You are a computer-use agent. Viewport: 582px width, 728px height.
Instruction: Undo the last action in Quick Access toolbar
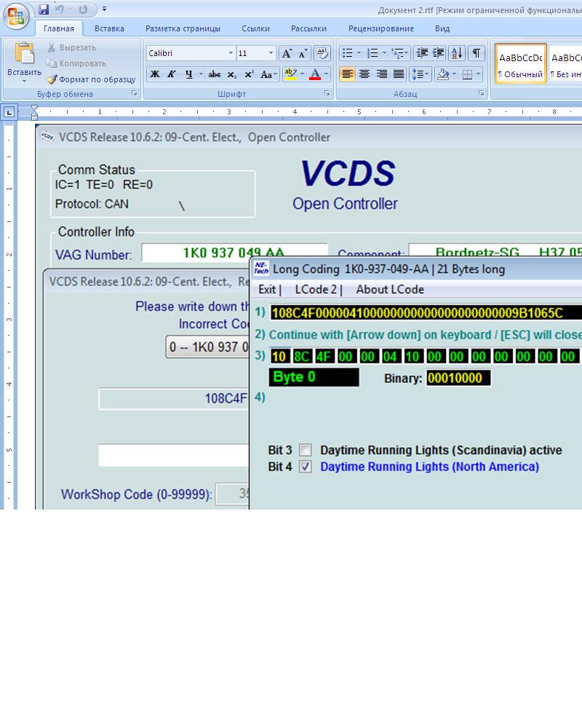60,9
